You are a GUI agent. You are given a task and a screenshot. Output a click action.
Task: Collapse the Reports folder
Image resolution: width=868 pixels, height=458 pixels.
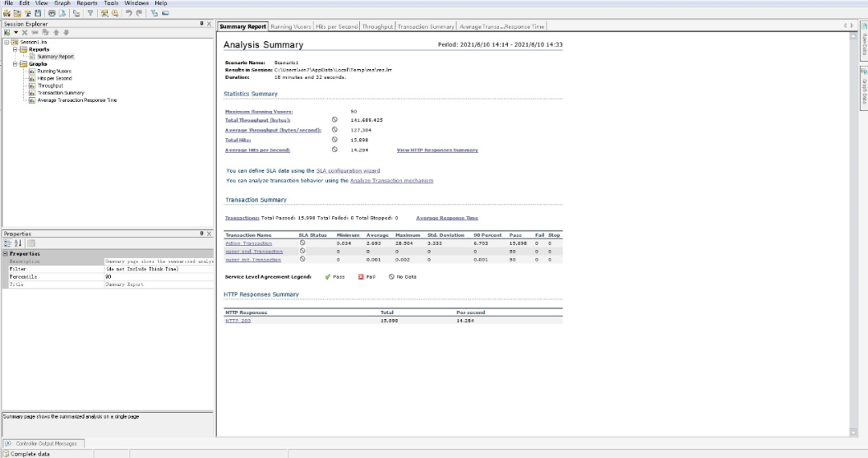coord(15,49)
